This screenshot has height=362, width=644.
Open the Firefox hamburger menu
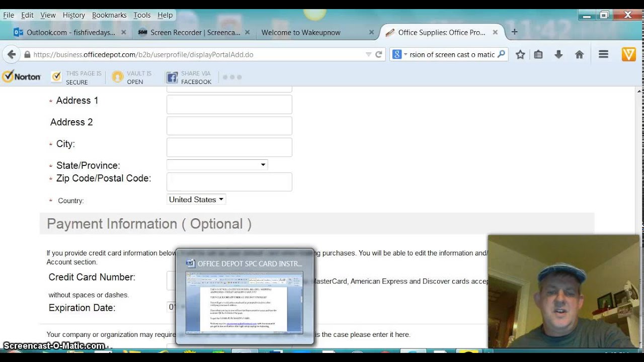pos(603,54)
